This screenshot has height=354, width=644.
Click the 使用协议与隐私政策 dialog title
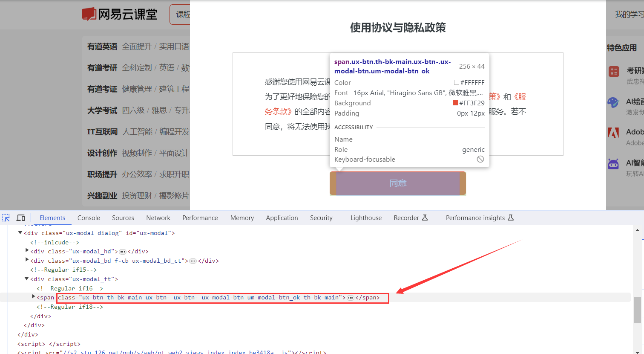tap(398, 28)
